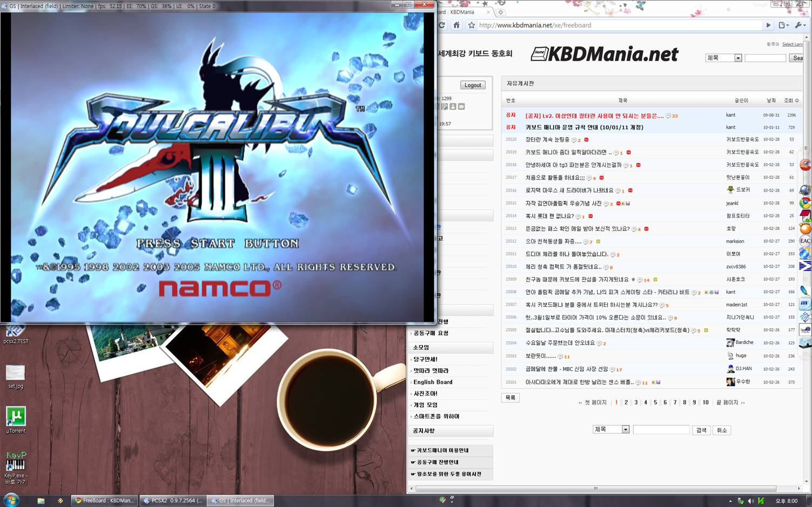Open post 키보드 매니아 운영 규칙 안내
Image resolution: width=812 pixels, height=507 pixels.
[x=584, y=127]
